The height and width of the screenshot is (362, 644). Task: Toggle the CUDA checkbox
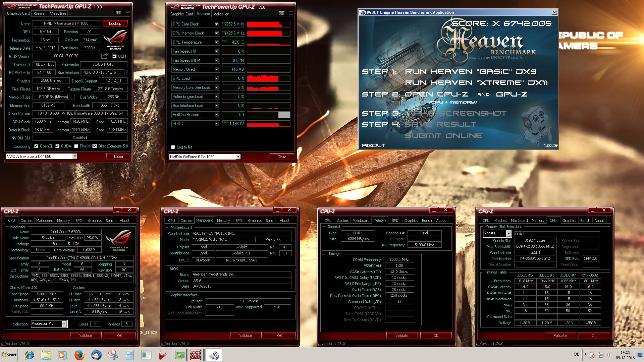tap(57, 146)
